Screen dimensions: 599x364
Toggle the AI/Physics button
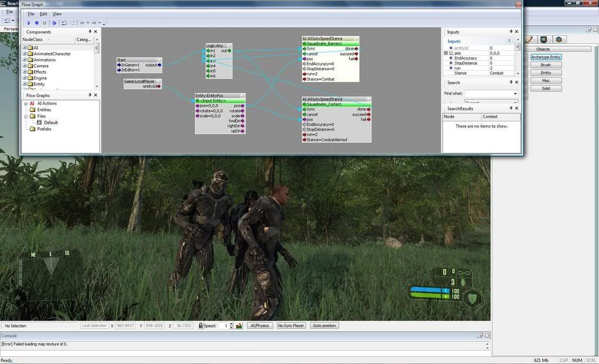[260, 325]
